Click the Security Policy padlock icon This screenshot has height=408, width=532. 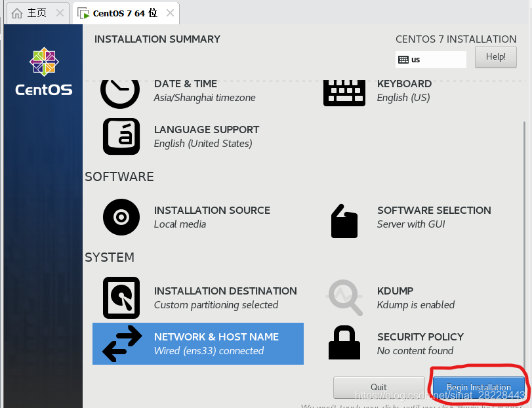pyautogui.click(x=344, y=342)
